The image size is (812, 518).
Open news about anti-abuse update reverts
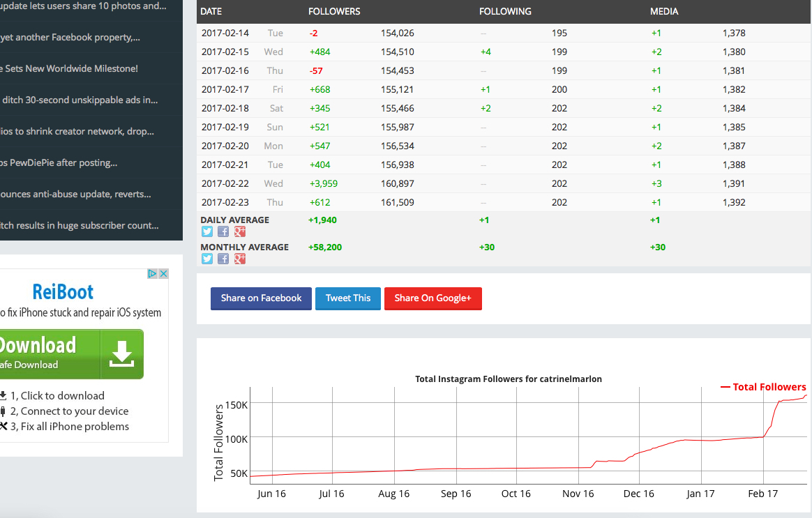tap(75, 194)
